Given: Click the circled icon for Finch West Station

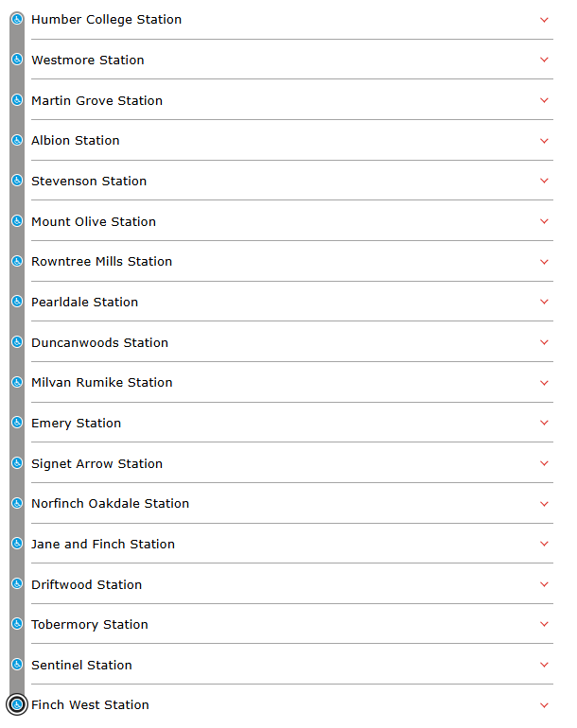Looking at the screenshot, I should click(x=17, y=704).
